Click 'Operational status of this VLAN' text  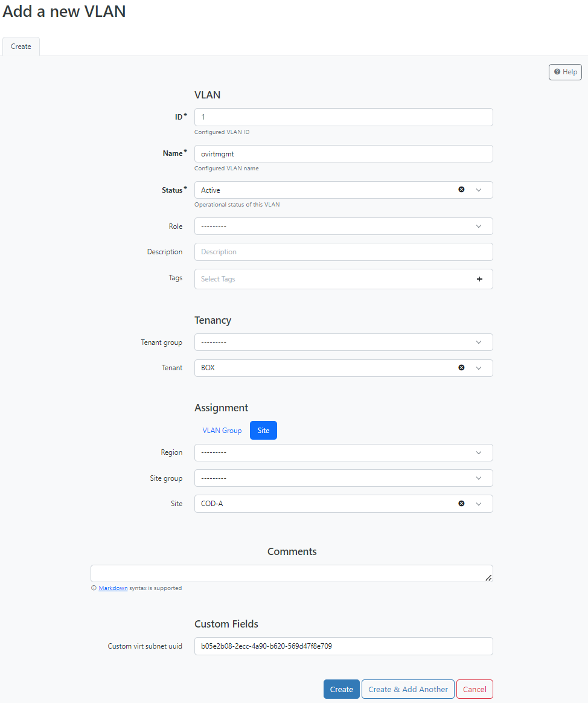coord(237,205)
